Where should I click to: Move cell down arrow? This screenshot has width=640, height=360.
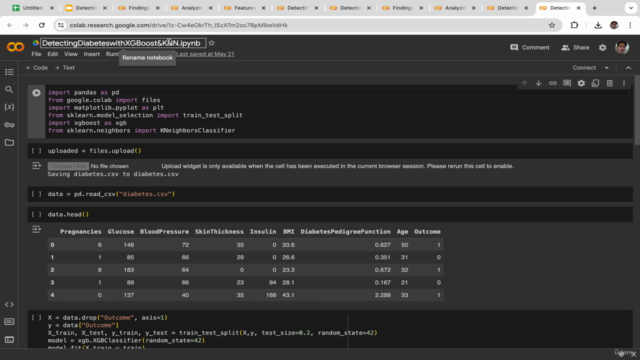coord(538,83)
